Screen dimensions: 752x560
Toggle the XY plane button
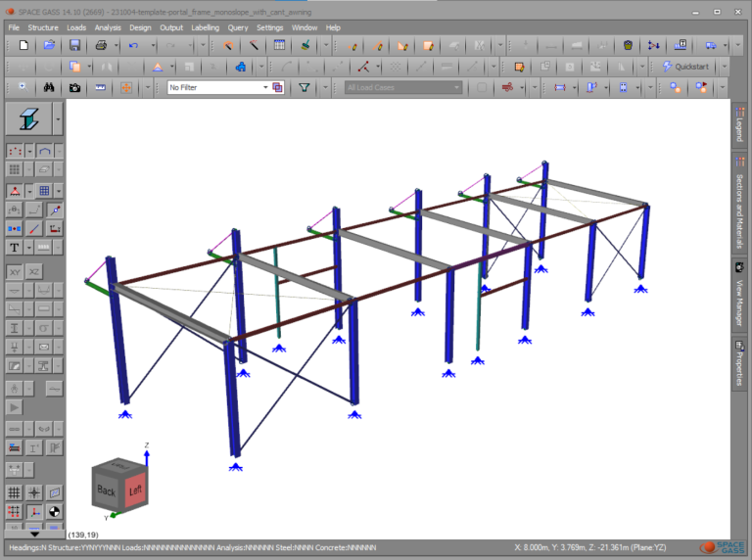coord(16,271)
